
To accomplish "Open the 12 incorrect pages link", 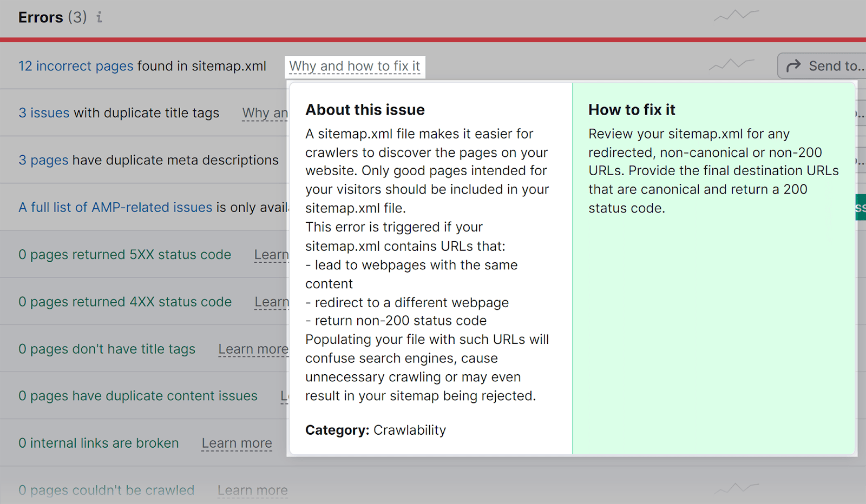I will (x=75, y=65).
